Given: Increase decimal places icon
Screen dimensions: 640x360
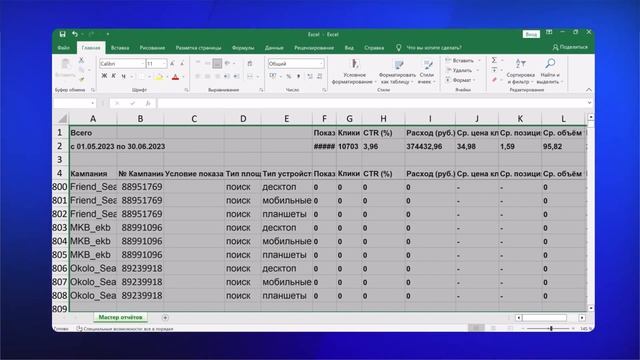Looking at the screenshot, I should (x=310, y=76).
